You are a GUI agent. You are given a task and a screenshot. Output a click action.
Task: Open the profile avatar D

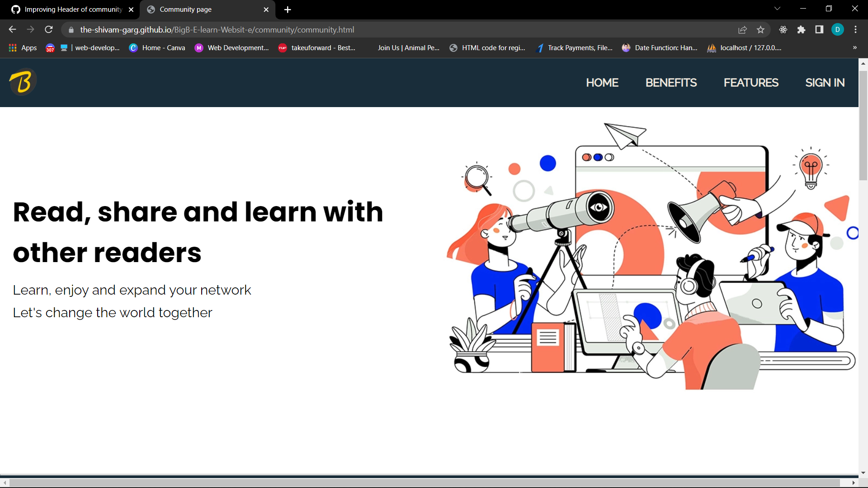click(837, 30)
